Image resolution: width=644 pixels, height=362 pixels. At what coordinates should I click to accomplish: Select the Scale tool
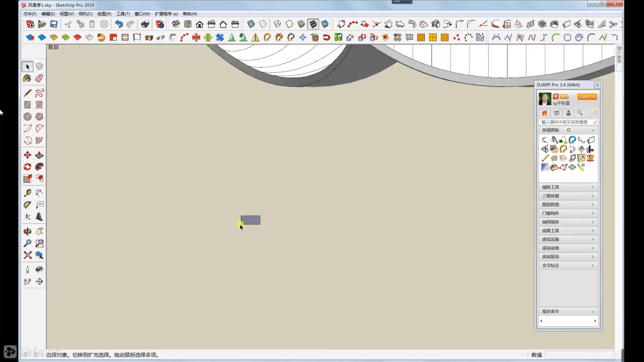28,179
